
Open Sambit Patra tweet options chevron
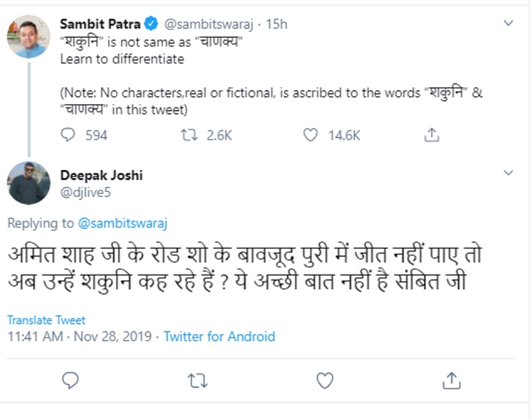(x=509, y=23)
